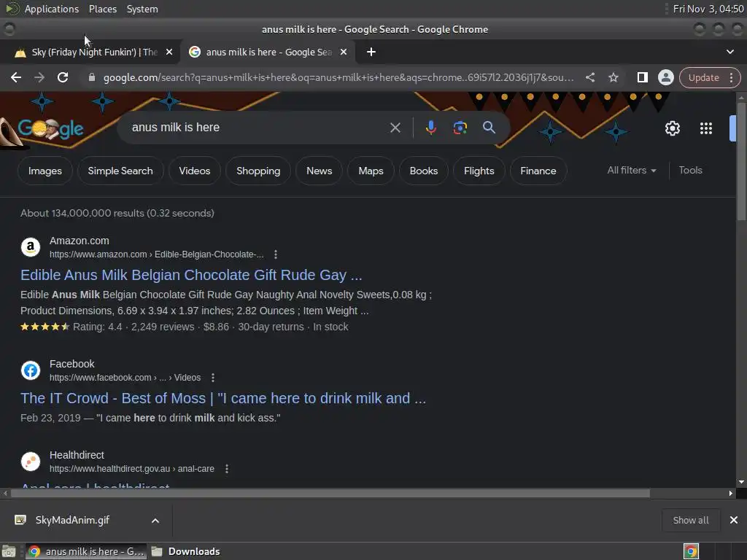This screenshot has height=560, width=747.
Task: Open the System menu
Action: click(x=142, y=9)
